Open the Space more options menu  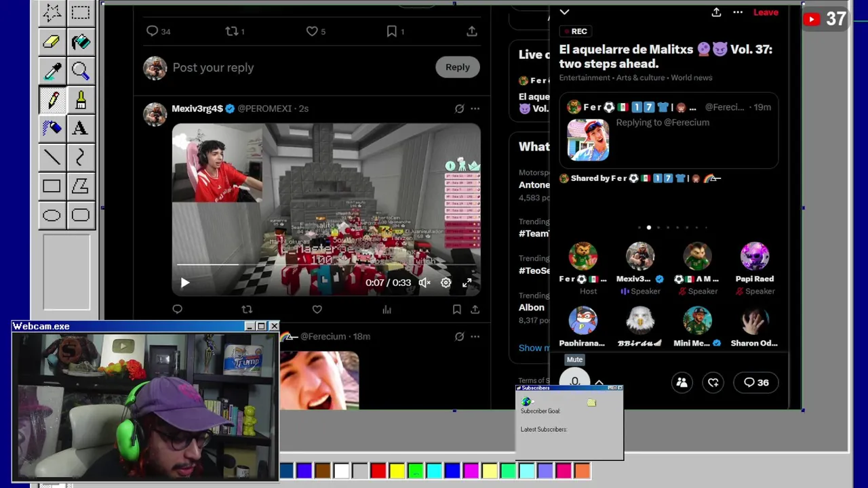click(x=738, y=12)
